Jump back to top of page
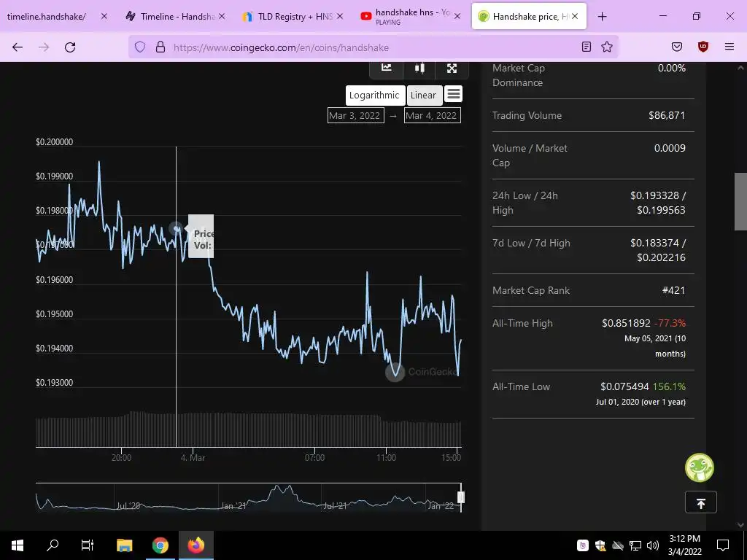 [701, 502]
